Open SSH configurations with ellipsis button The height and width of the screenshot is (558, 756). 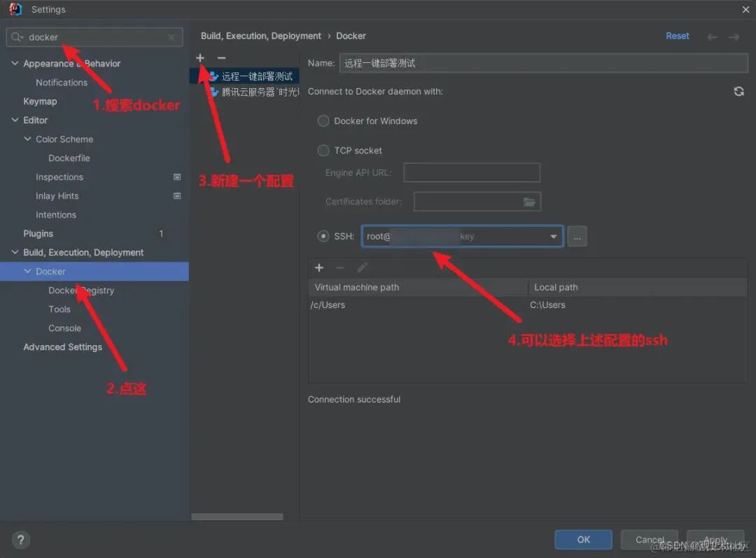577,237
